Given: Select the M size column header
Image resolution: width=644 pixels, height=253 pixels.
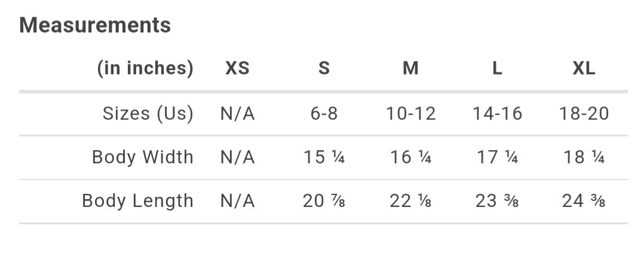Looking at the screenshot, I should click(x=411, y=68).
